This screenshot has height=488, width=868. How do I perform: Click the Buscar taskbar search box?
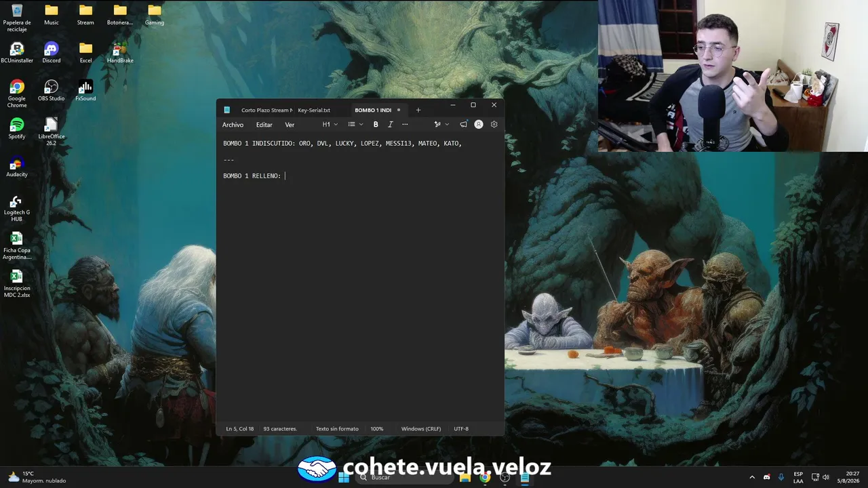click(x=403, y=477)
